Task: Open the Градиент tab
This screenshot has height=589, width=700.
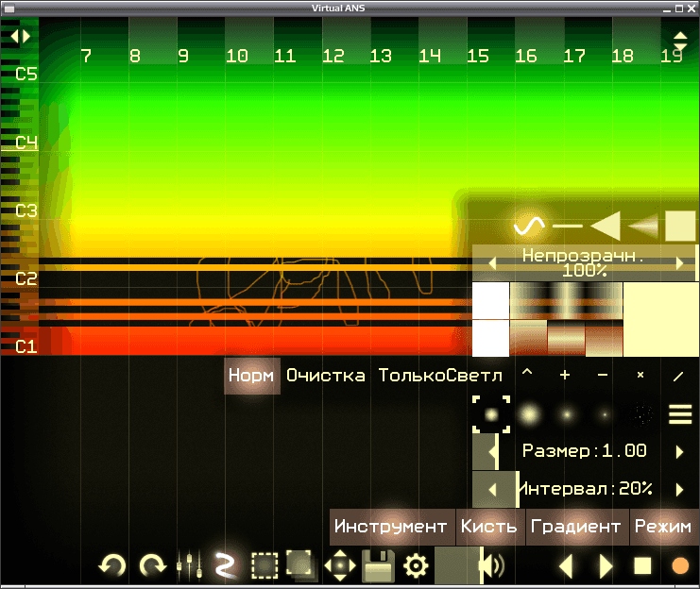Action: coord(577,527)
